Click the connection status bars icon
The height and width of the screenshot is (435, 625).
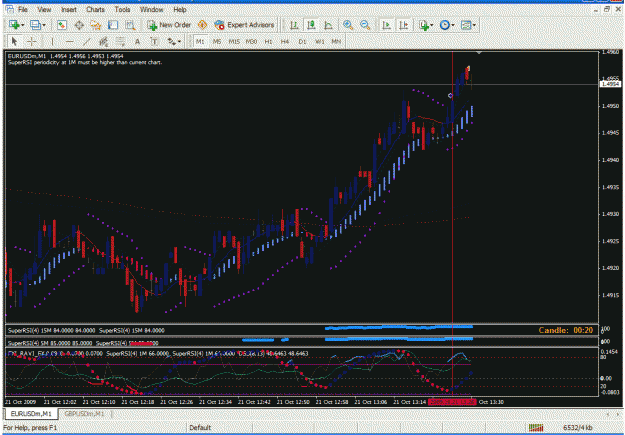tap(536, 428)
